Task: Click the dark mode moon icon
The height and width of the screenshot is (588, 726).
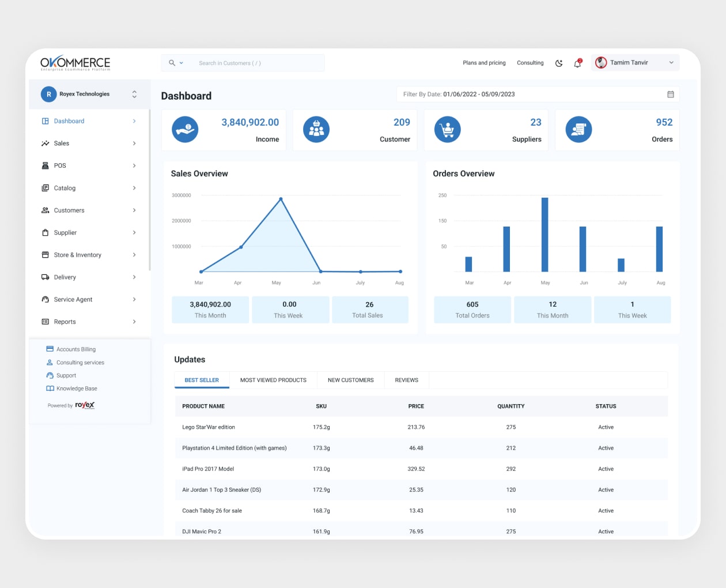Action: (x=558, y=63)
